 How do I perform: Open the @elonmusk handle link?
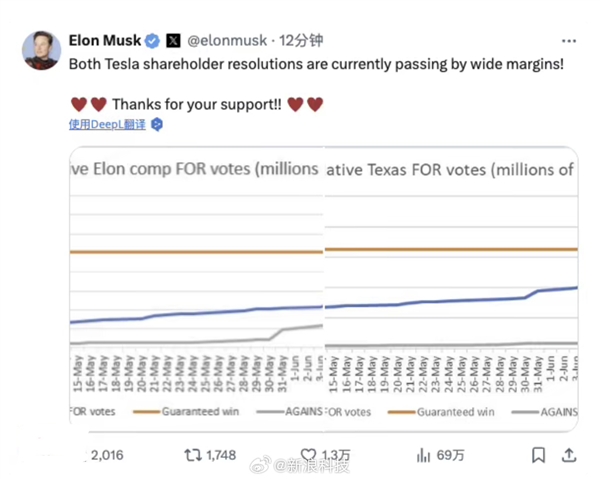coord(228,41)
